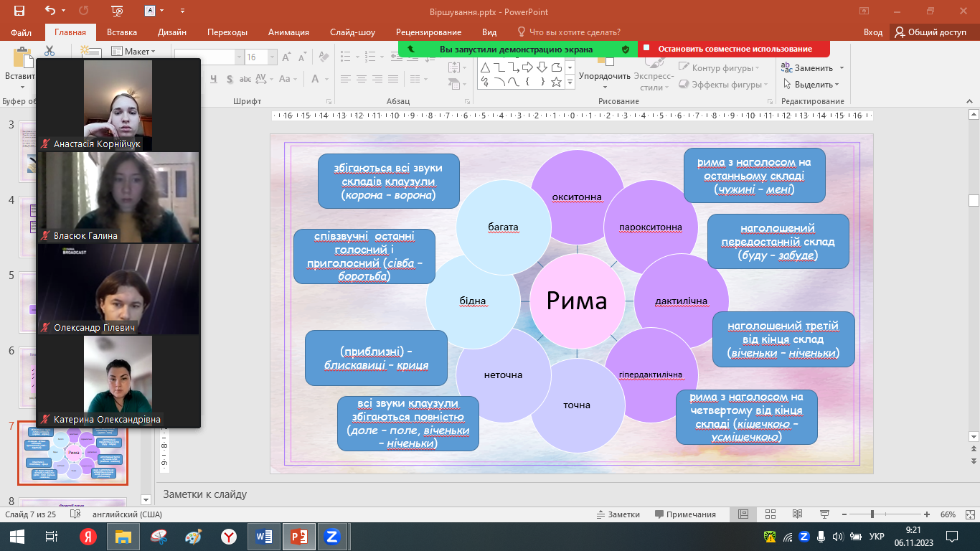
Task: Open the Вставка ribbon tab
Action: pyautogui.click(x=122, y=32)
